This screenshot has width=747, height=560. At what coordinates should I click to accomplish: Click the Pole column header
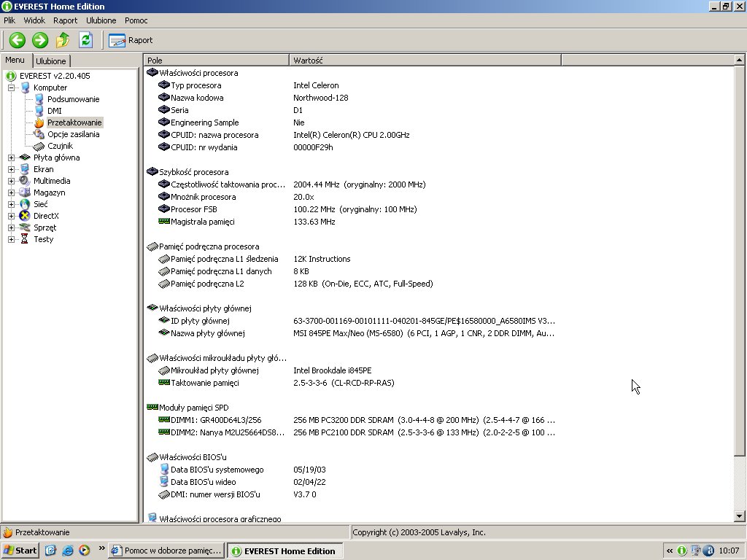[x=216, y=61]
